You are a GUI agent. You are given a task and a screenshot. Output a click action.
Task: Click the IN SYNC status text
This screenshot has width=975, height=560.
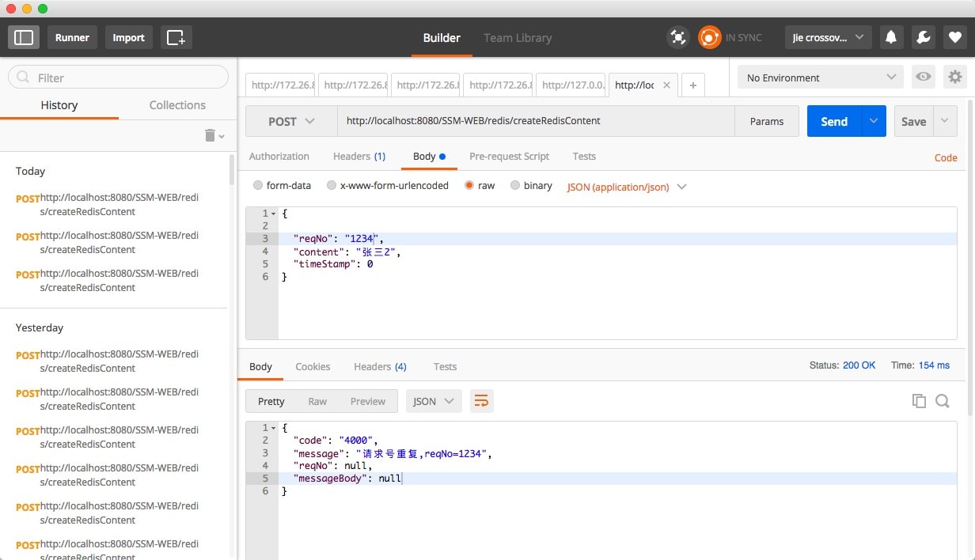point(744,37)
